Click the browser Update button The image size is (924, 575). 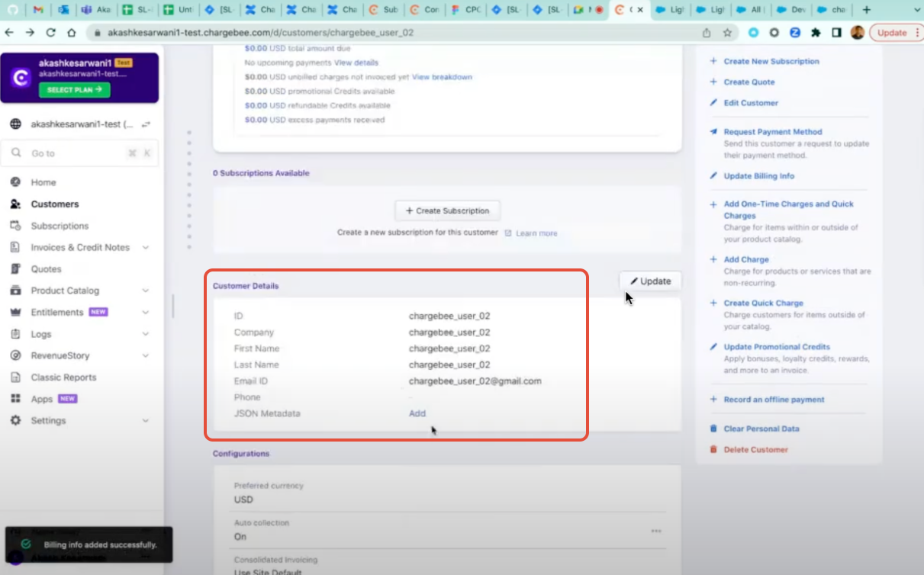click(x=896, y=33)
